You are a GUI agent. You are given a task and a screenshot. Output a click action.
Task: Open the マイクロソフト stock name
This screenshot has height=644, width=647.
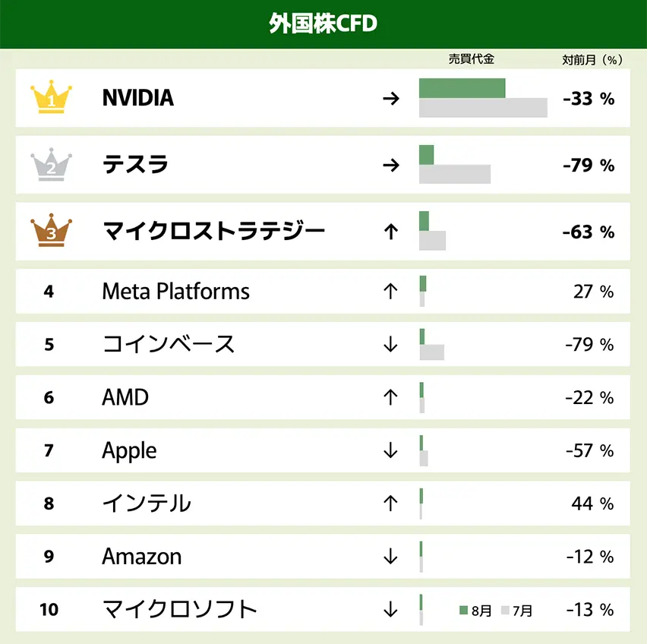point(179,609)
